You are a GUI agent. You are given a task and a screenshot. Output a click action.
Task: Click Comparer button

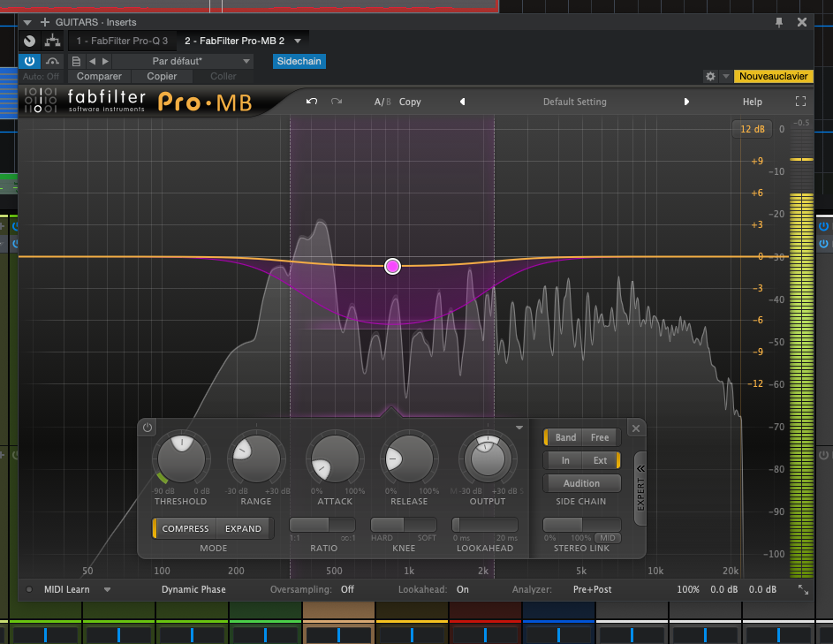[x=99, y=76]
